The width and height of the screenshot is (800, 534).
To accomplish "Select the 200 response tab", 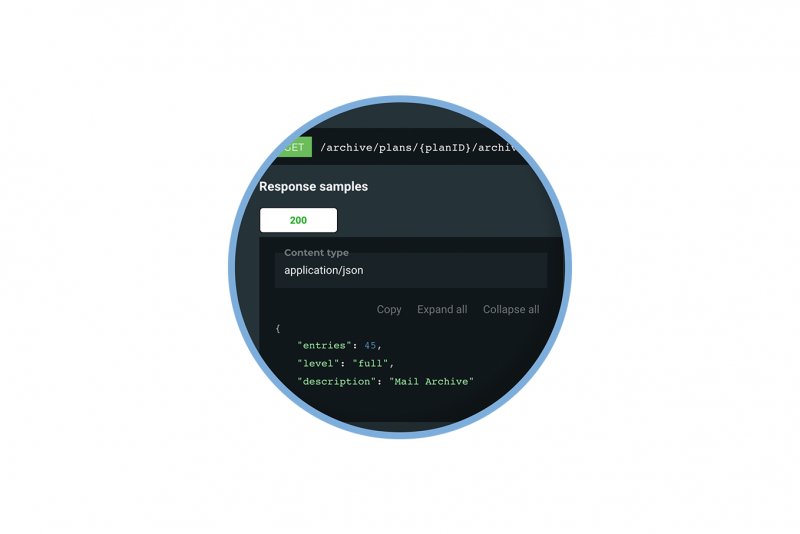I will tap(298, 220).
